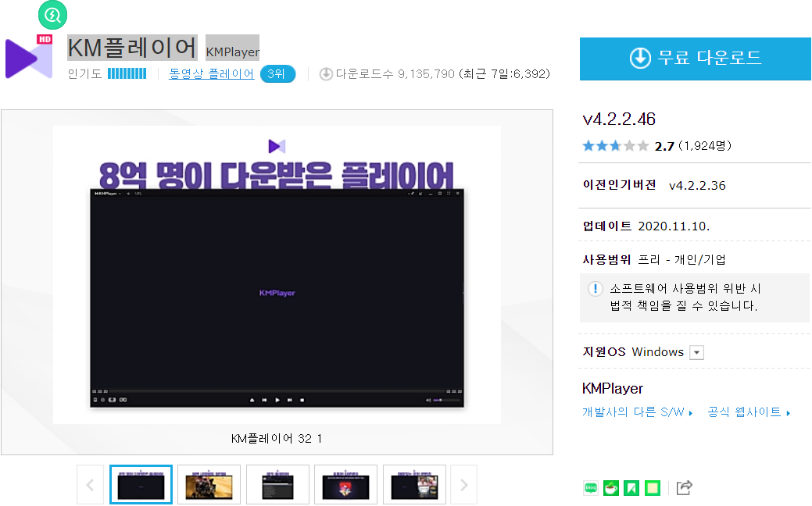The width and height of the screenshot is (812, 506).
Task: Select the second screenshot thumbnail
Action: pos(209,485)
